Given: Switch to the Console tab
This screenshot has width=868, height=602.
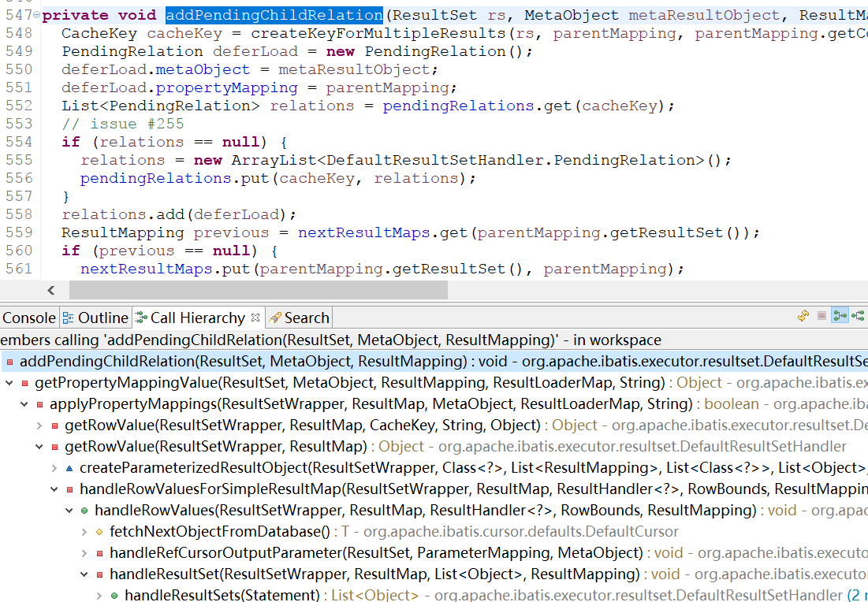Looking at the screenshot, I should coord(29,318).
